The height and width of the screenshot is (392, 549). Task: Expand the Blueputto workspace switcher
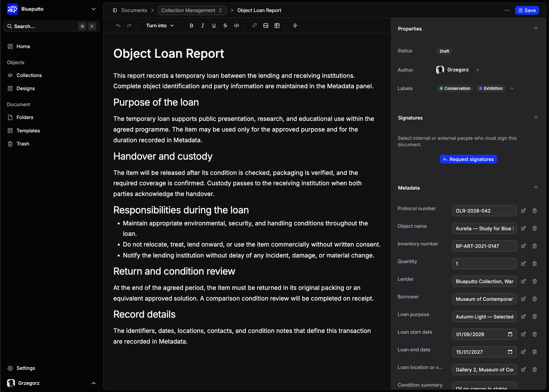coord(94,9)
